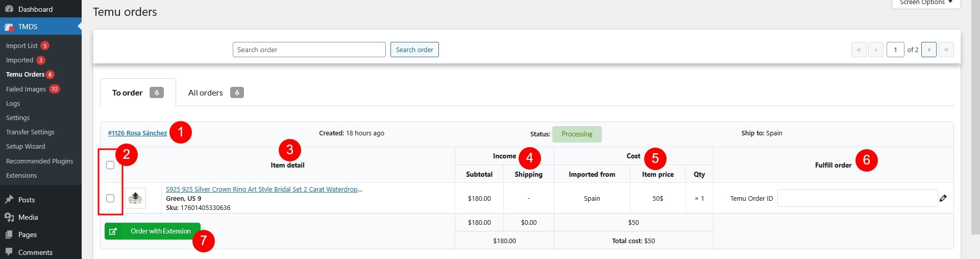Click the Ship to: Spain text
Viewport: 980px width, 259px height.
point(762,133)
